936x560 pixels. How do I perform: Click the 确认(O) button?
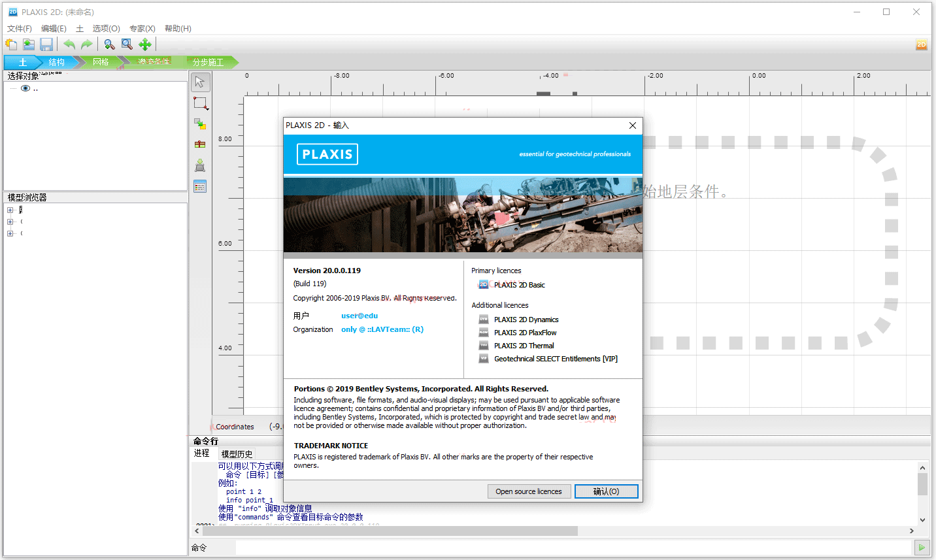(x=606, y=491)
